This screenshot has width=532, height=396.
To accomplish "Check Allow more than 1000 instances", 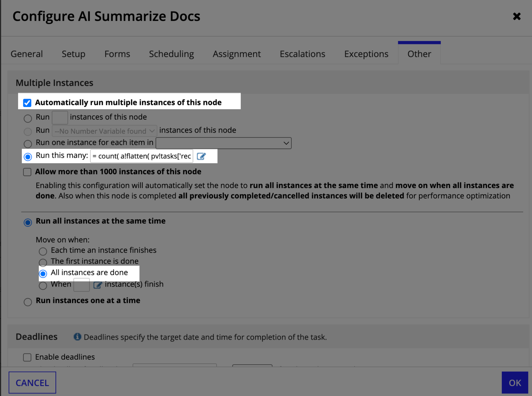I will pyautogui.click(x=27, y=172).
